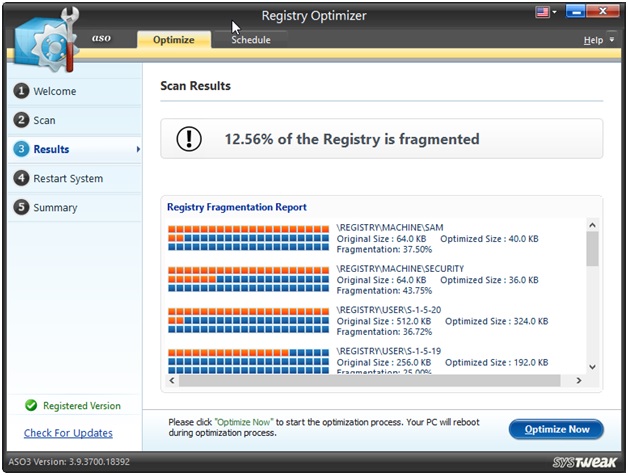The image size is (628, 475).
Task: Click the S-1-5-20 fragmentation block map
Action: (x=248, y=320)
